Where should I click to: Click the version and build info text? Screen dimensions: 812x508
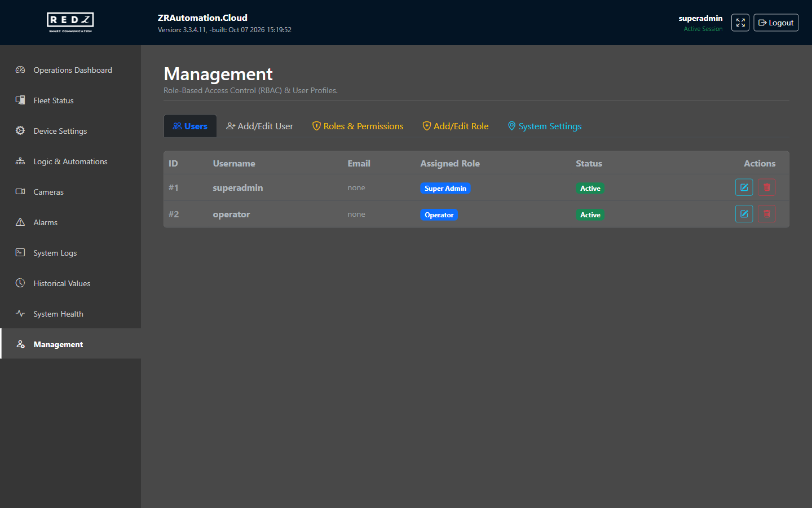224,30
